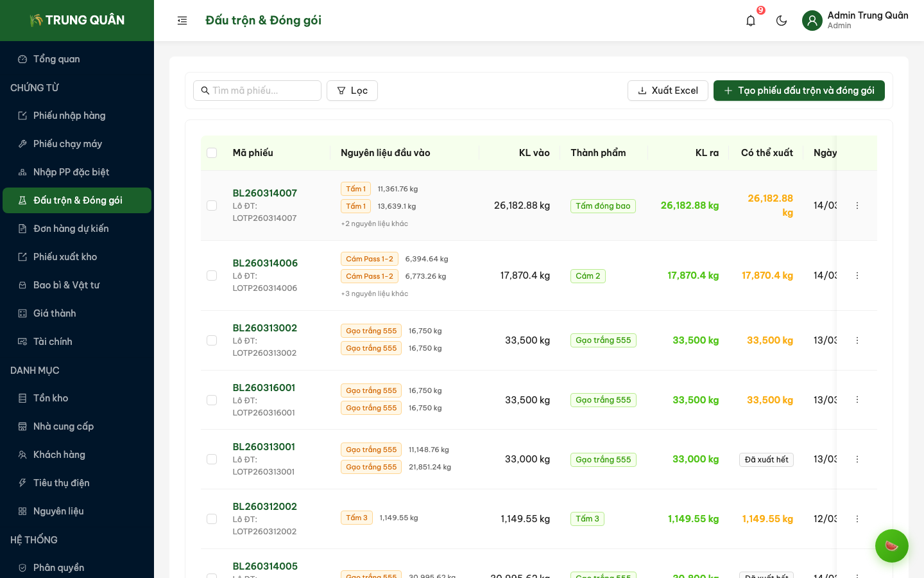924x578 pixels.
Task: Open three-dot menu for row BL260313002
Action: tap(857, 340)
